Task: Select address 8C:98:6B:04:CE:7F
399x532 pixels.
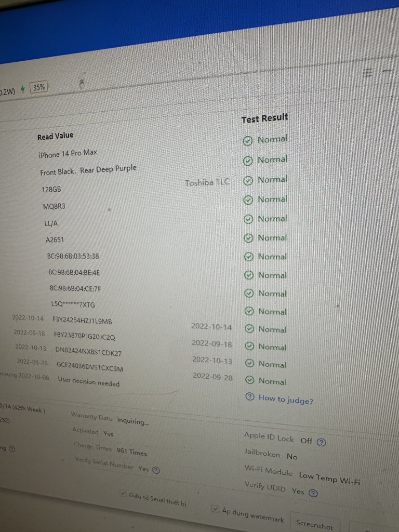Action: click(x=75, y=288)
